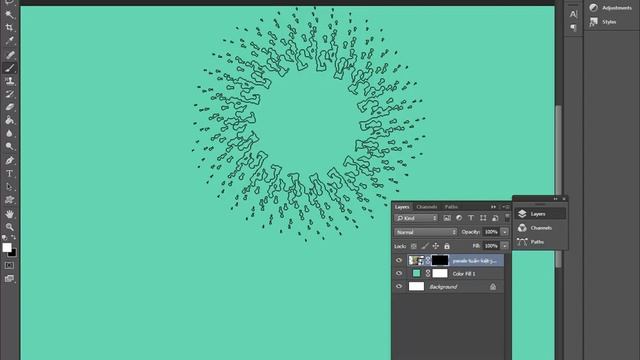Select the Paint Bucket tool
Viewport: 640px width, 360px height.
point(9,120)
